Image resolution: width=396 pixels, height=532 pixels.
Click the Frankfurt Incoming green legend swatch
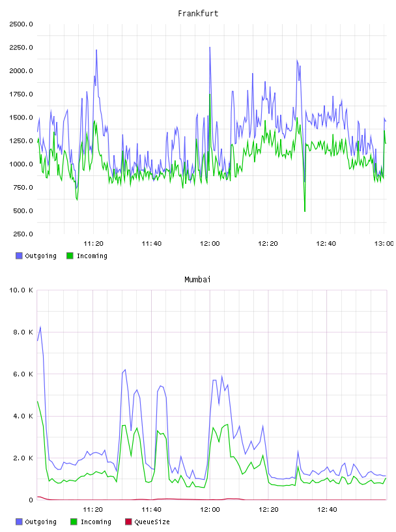coord(70,256)
